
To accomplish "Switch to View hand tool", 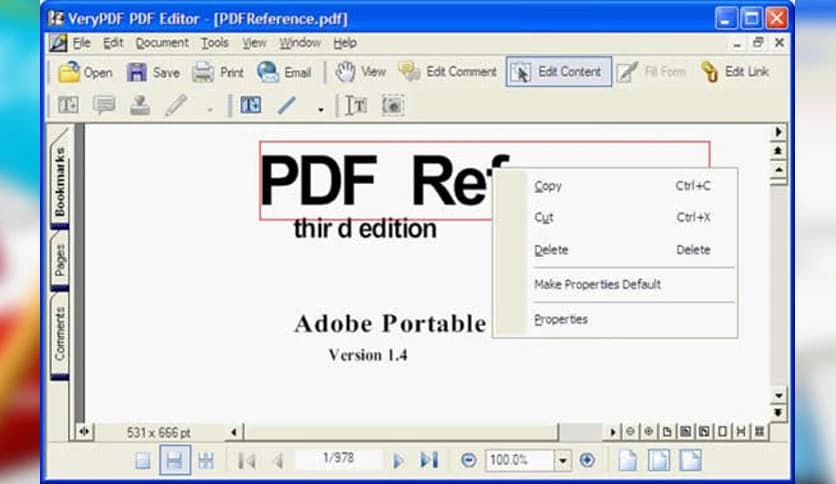I will pos(360,72).
